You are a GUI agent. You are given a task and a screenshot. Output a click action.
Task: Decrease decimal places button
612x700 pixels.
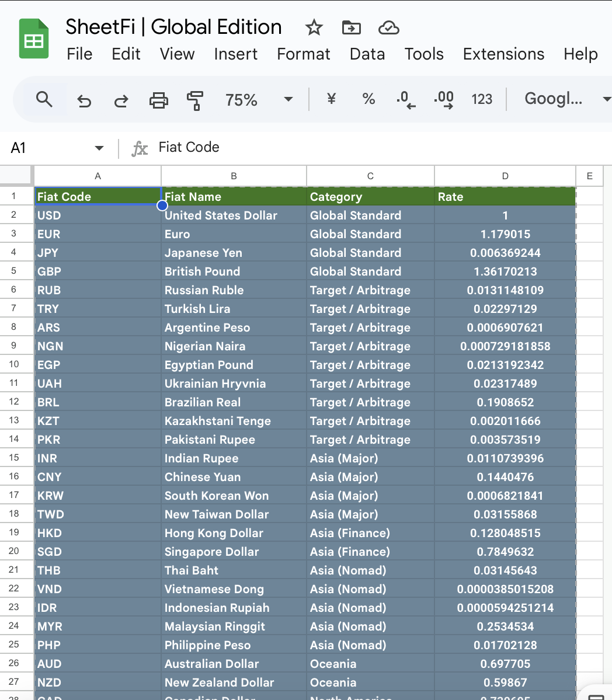(406, 100)
